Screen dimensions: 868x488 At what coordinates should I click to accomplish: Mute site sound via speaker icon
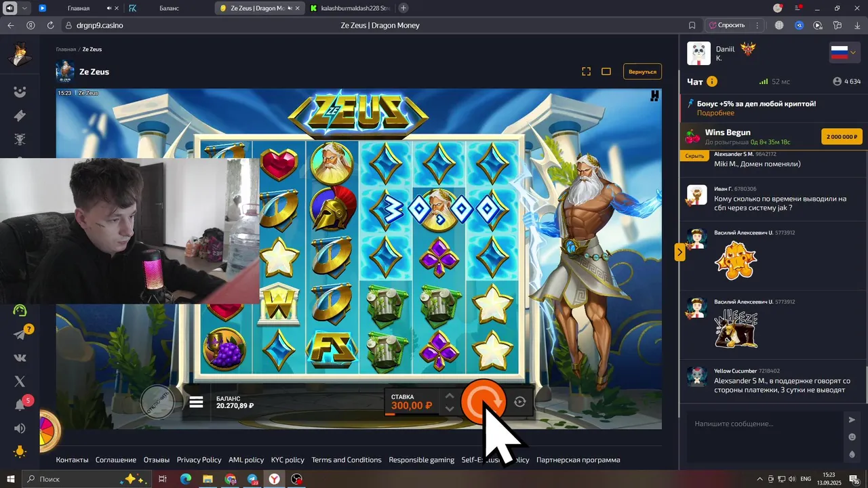point(20,428)
